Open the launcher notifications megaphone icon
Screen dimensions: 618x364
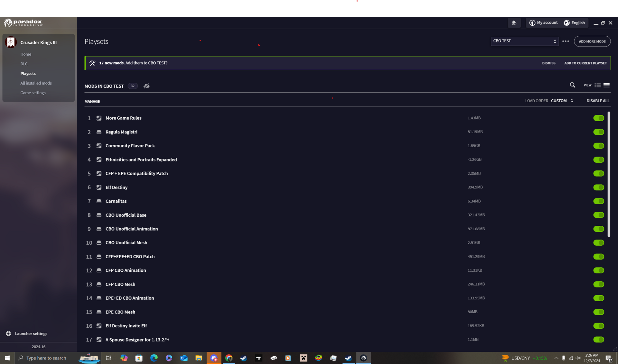coord(514,23)
